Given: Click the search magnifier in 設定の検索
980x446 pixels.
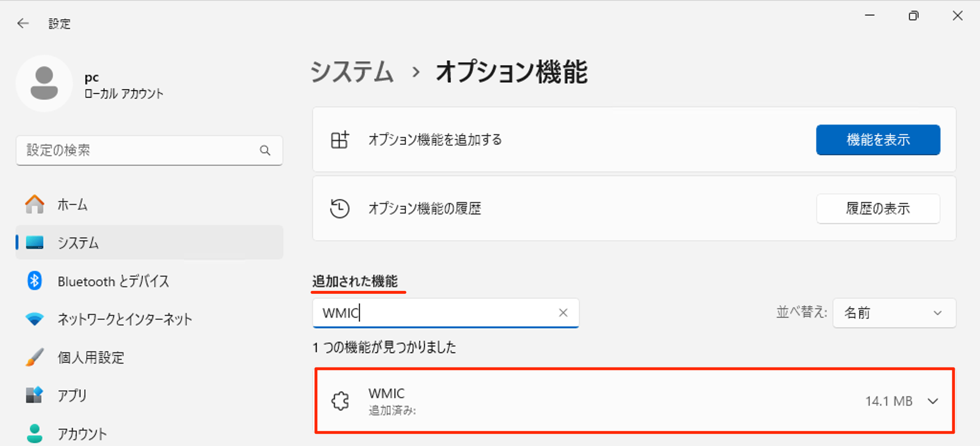Looking at the screenshot, I should pyautogui.click(x=265, y=150).
